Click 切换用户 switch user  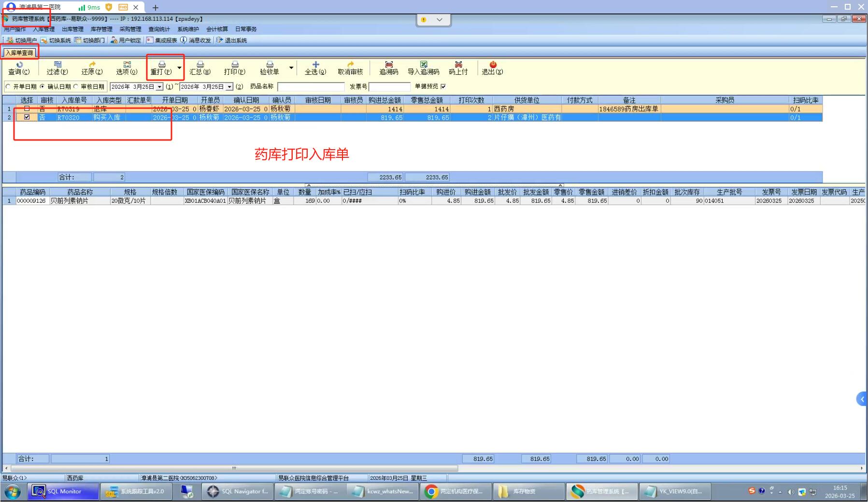coord(22,40)
